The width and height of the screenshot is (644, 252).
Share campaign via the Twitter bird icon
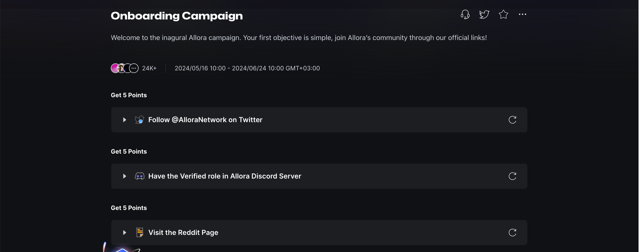click(x=484, y=14)
